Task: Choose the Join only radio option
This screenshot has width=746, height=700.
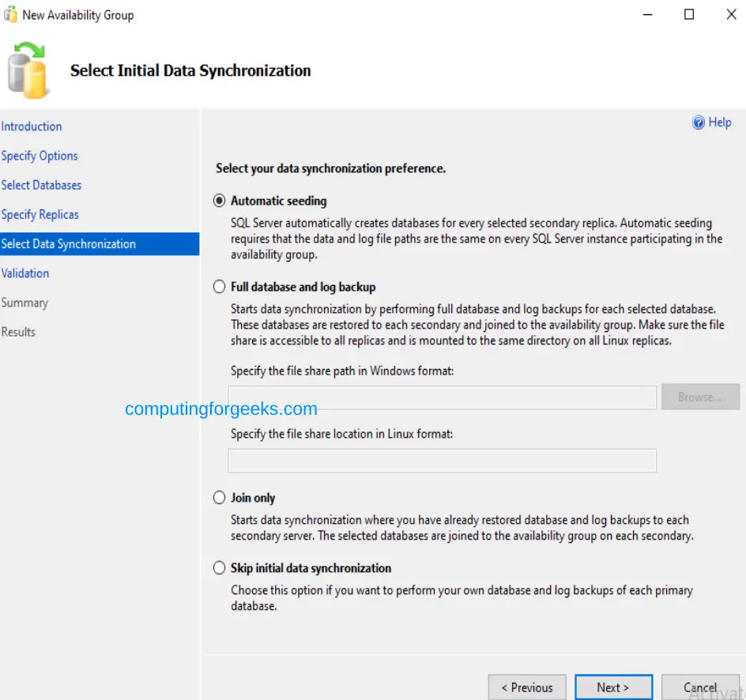Action: [x=219, y=498]
